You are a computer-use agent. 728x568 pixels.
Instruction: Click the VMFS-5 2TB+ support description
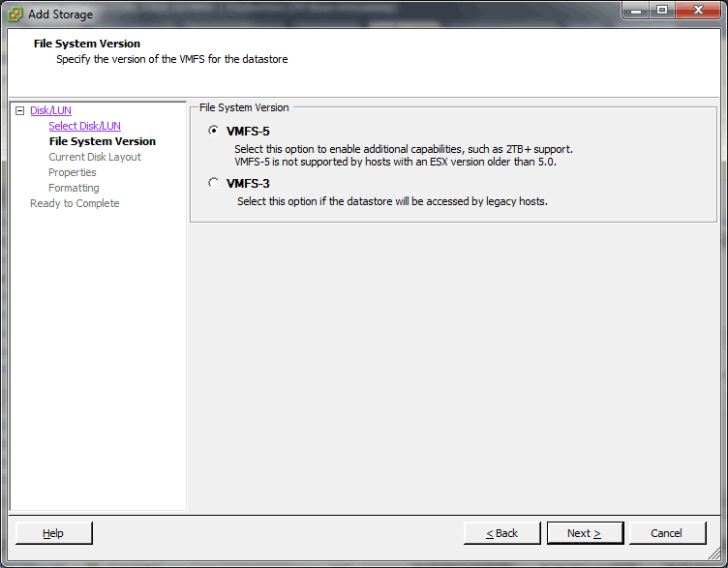(404, 149)
